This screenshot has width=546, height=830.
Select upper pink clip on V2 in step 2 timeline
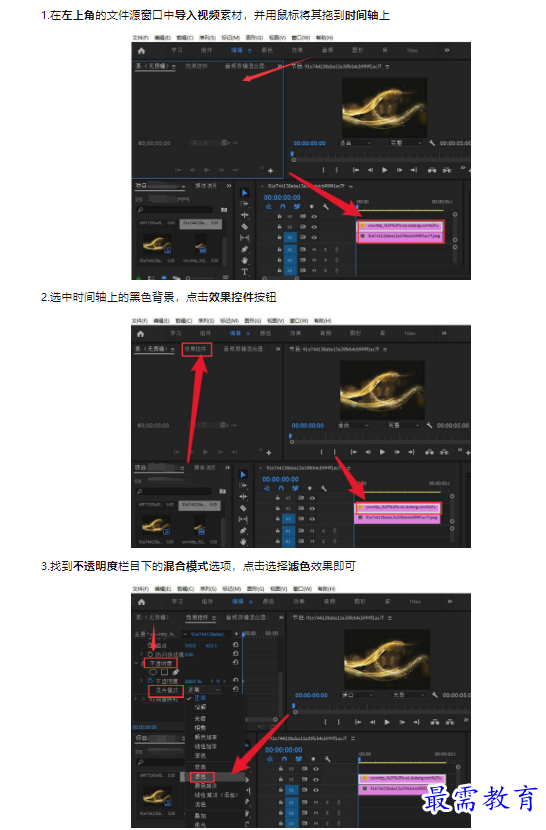(397, 507)
